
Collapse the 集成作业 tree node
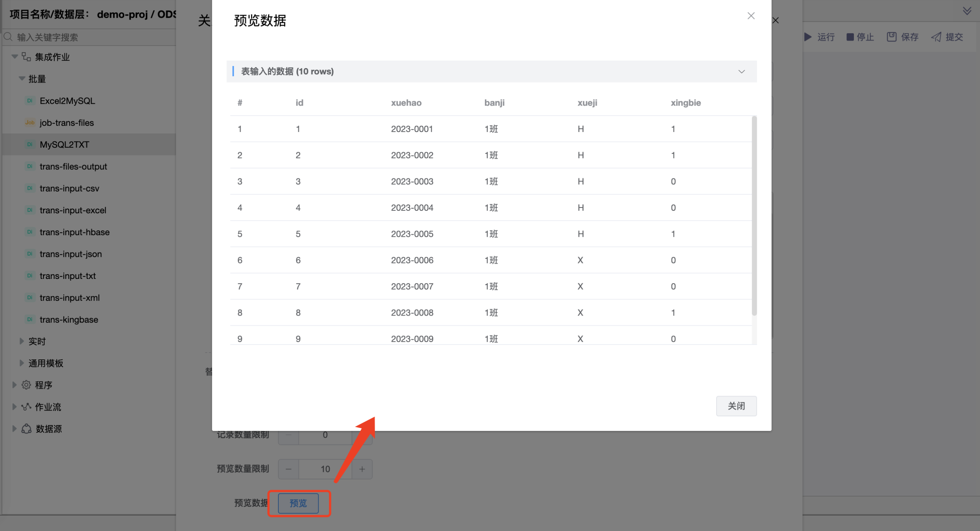point(14,57)
